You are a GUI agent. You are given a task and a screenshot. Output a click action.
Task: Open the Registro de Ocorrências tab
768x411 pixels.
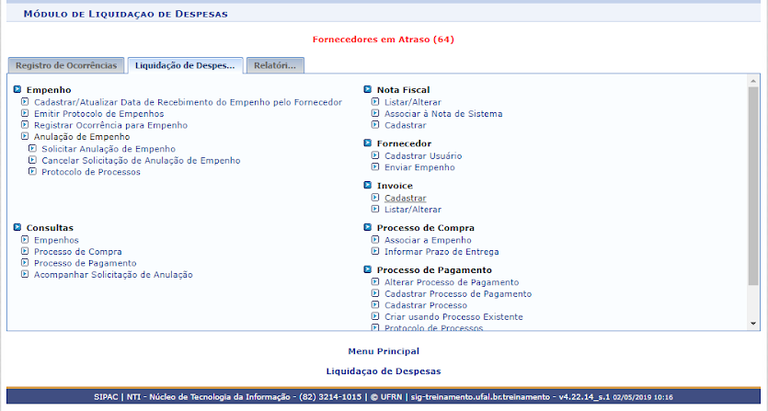point(66,66)
